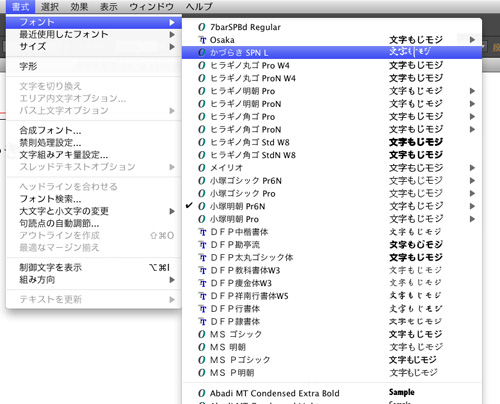Expand メイリオ font styles arrow
500x404 pixels.
[472, 168]
